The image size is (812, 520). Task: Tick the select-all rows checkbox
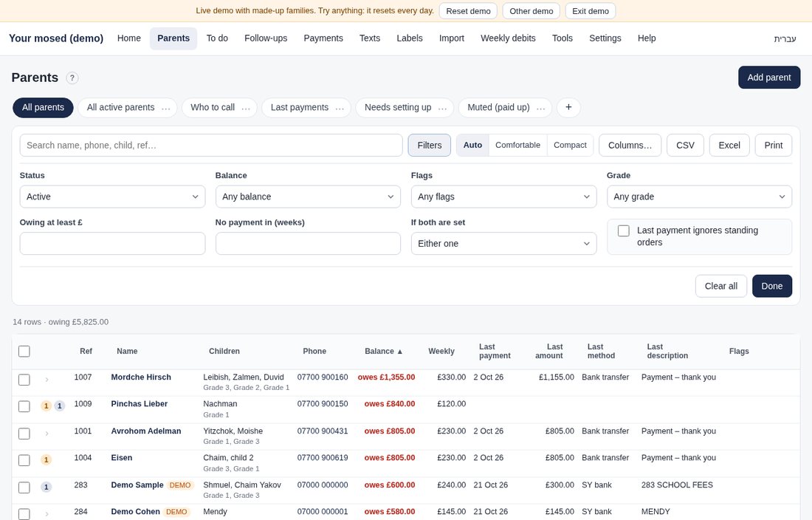coord(24,351)
